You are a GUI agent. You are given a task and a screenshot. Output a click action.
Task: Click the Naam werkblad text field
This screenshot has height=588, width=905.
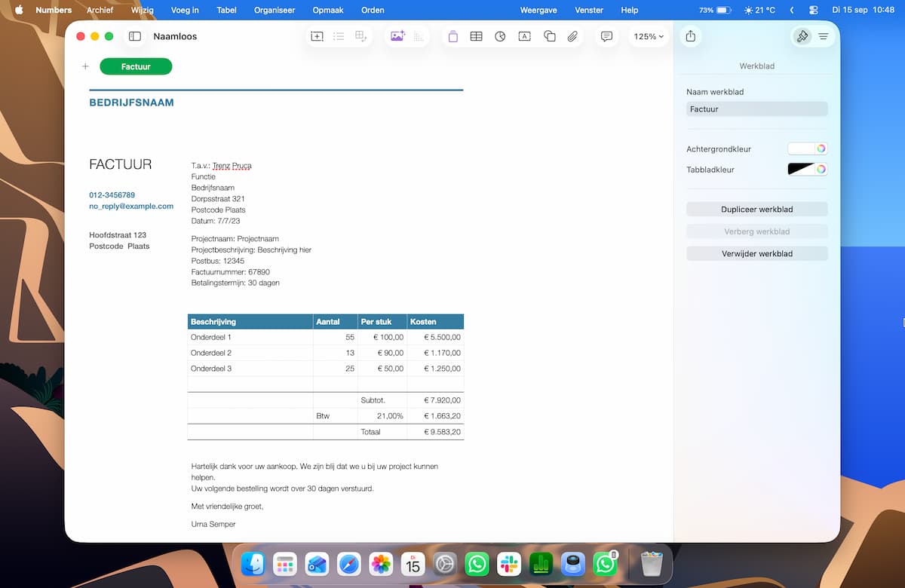pyautogui.click(x=757, y=109)
